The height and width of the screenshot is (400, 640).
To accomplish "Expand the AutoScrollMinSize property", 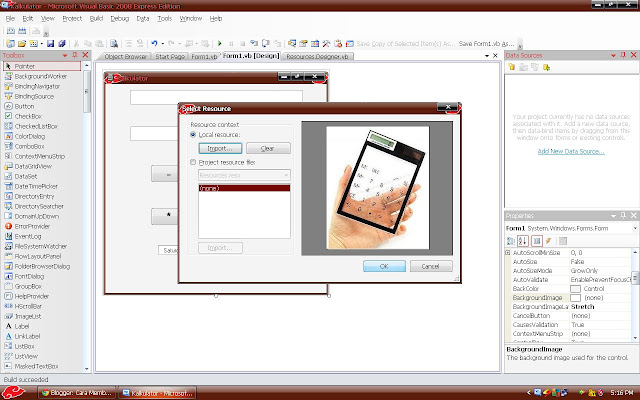I will [x=508, y=253].
